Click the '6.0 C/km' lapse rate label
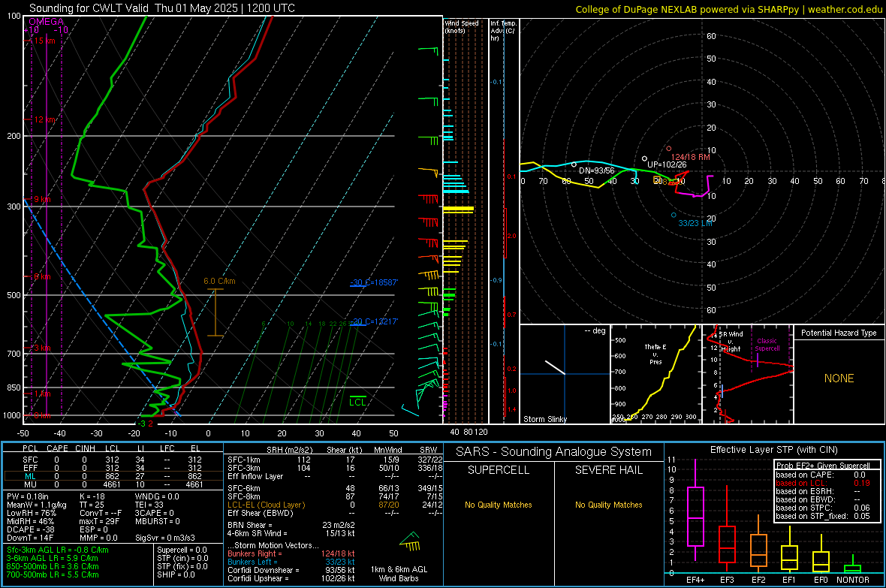Viewport: 886px width, 588px height. tap(219, 281)
